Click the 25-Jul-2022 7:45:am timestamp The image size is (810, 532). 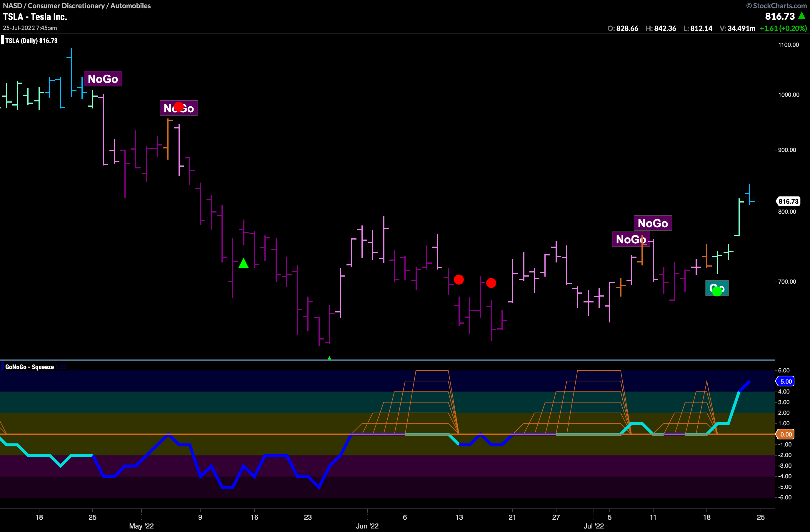click(30, 28)
